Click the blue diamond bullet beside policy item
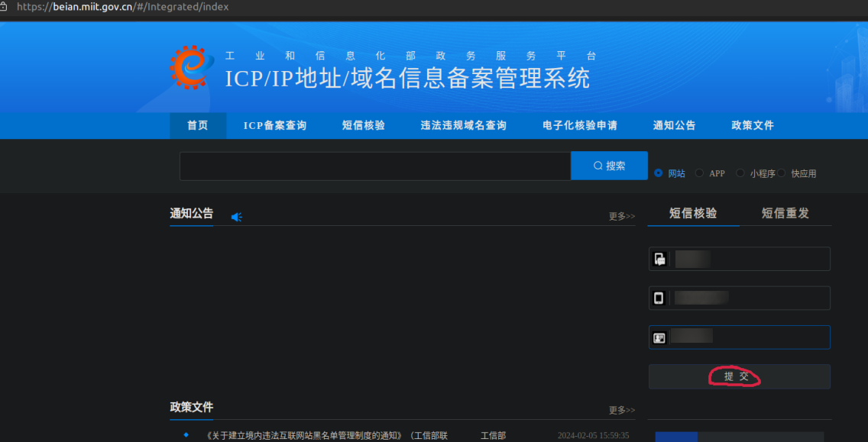Image resolution: width=868 pixels, height=442 pixels. click(x=186, y=435)
